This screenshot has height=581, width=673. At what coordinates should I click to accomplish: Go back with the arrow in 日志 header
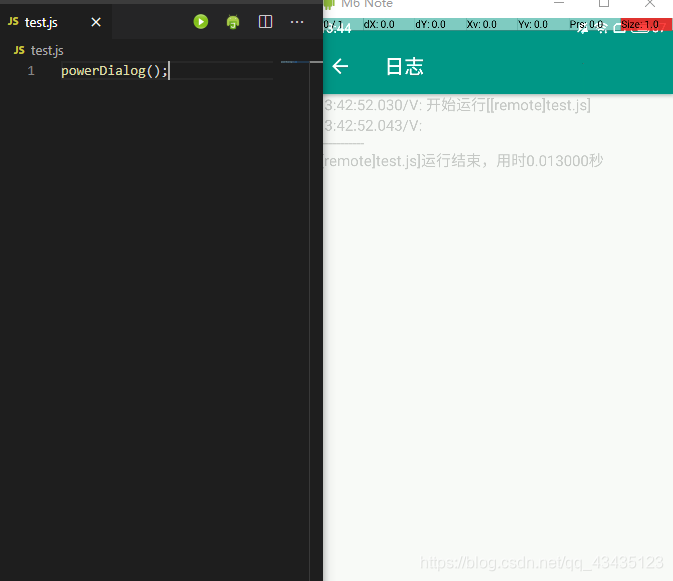(x=340, y=67)
